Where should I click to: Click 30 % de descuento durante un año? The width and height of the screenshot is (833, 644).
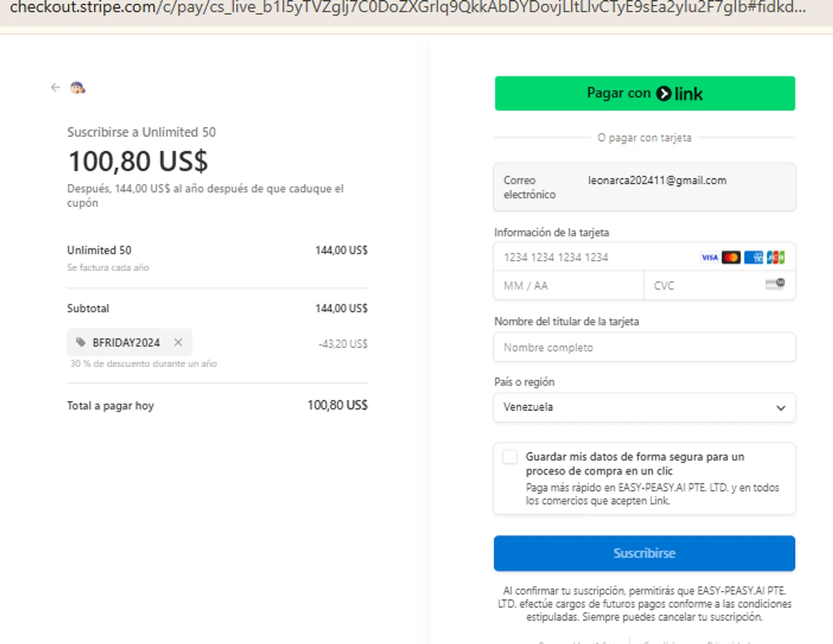(143, 364)
